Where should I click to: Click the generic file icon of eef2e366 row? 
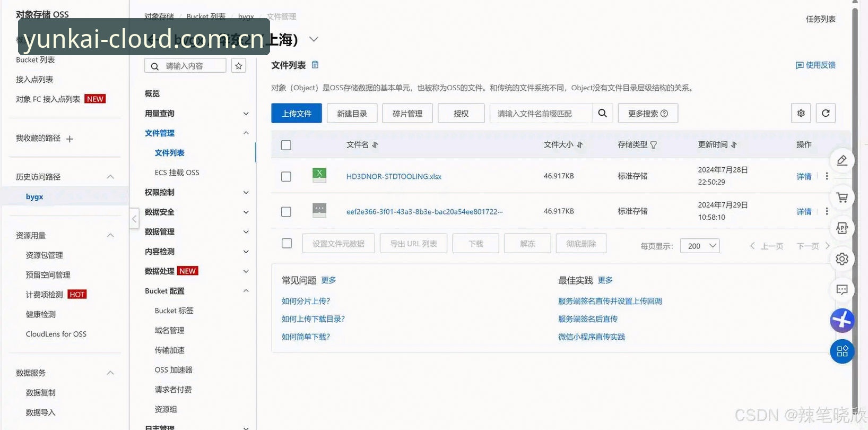click(x=319, y=211)
